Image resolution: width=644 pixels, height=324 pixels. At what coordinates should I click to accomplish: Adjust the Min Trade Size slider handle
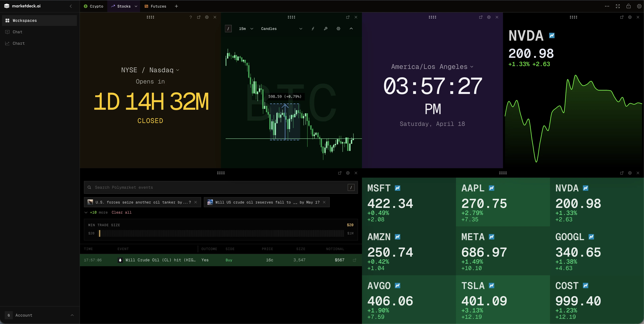[100, 233]
